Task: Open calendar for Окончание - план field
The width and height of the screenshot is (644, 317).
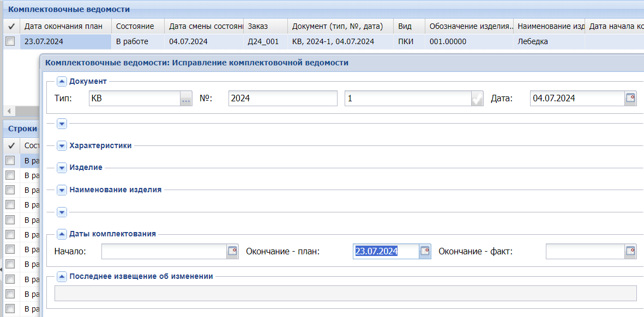Action: point(425,251)
